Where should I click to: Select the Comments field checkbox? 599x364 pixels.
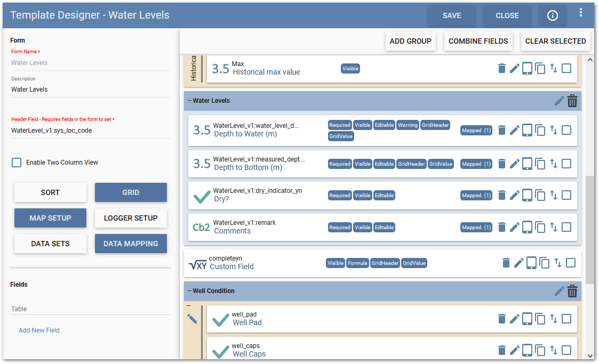point(566,227)
